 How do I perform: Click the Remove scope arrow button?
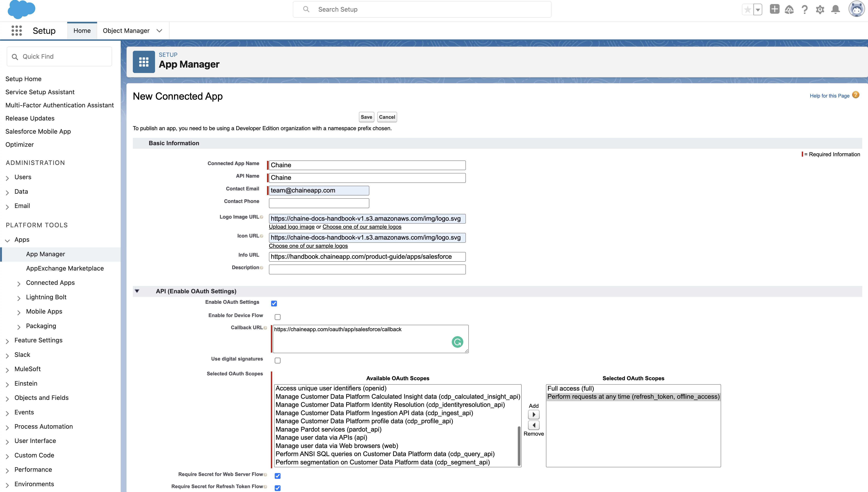[x=534, y=425]
